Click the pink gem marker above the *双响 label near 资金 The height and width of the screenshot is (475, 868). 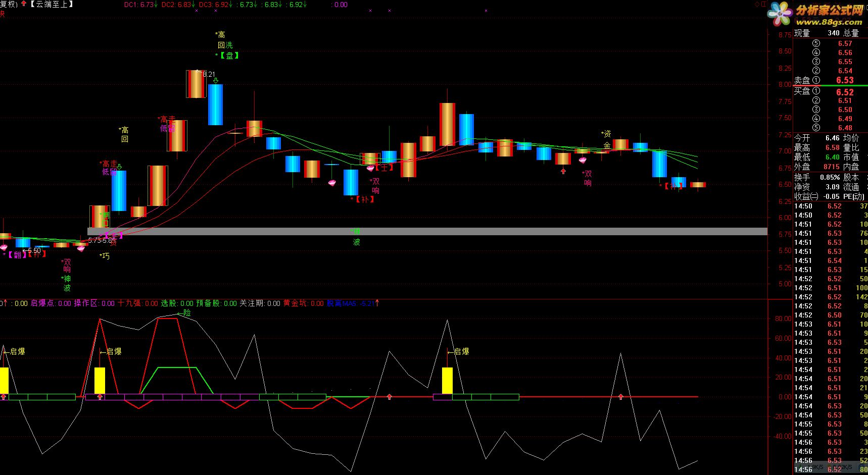point(582,160)
